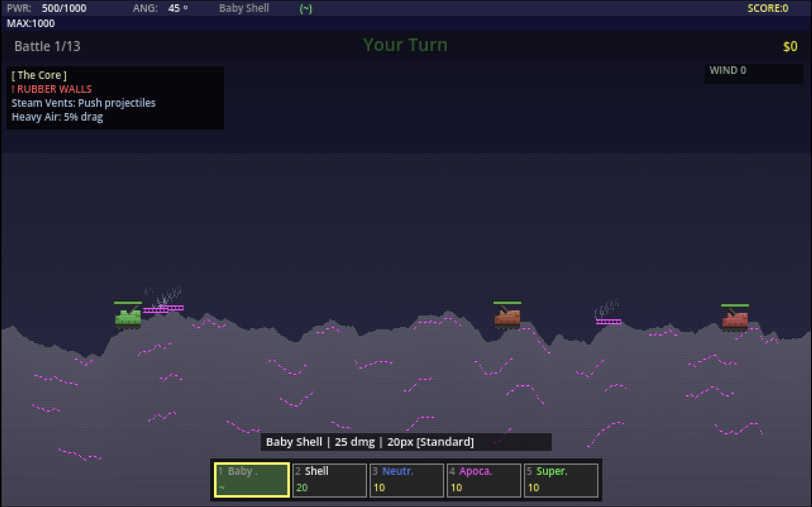Viewport: 812px width, 507px height.
Task: Click the Battle 1/13 label
Action: tap(47, 46)
